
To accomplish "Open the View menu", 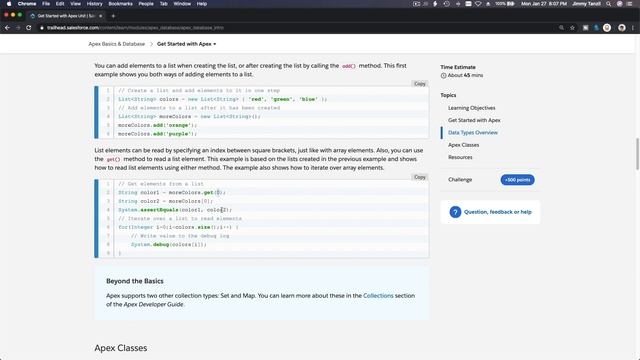I will 76,4.
